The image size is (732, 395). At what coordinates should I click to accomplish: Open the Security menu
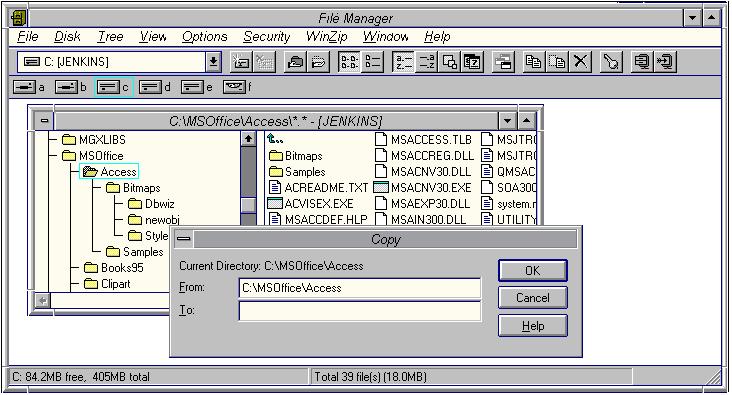click(x=267, y=36)
